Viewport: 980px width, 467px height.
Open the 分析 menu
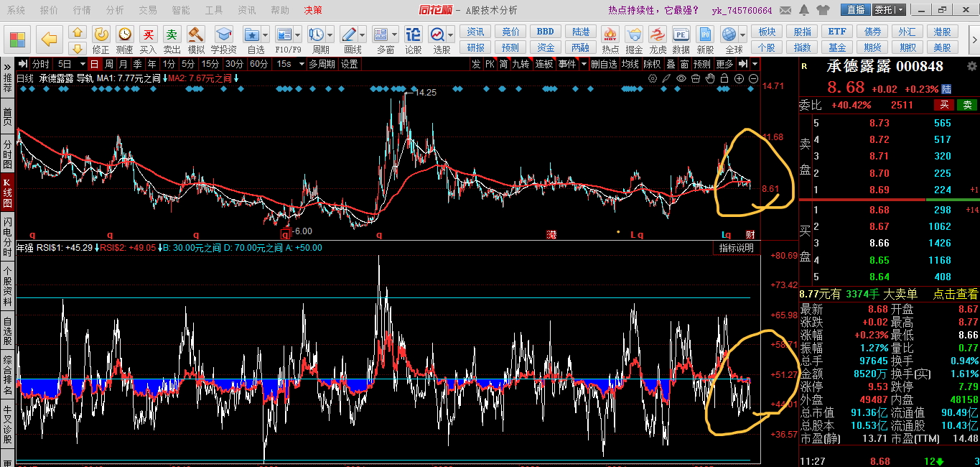tap(114, 10)
